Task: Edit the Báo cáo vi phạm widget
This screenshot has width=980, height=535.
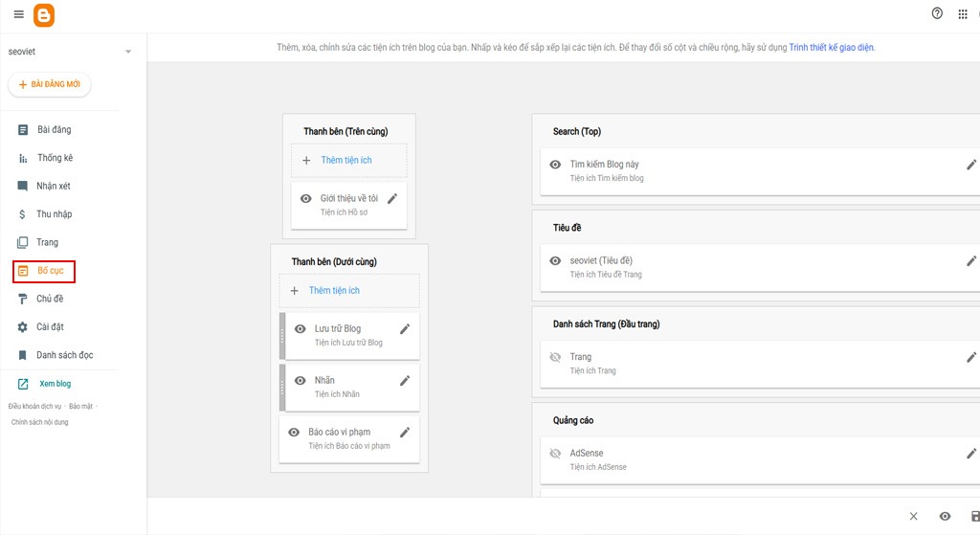Action: (x=405, y=433)
